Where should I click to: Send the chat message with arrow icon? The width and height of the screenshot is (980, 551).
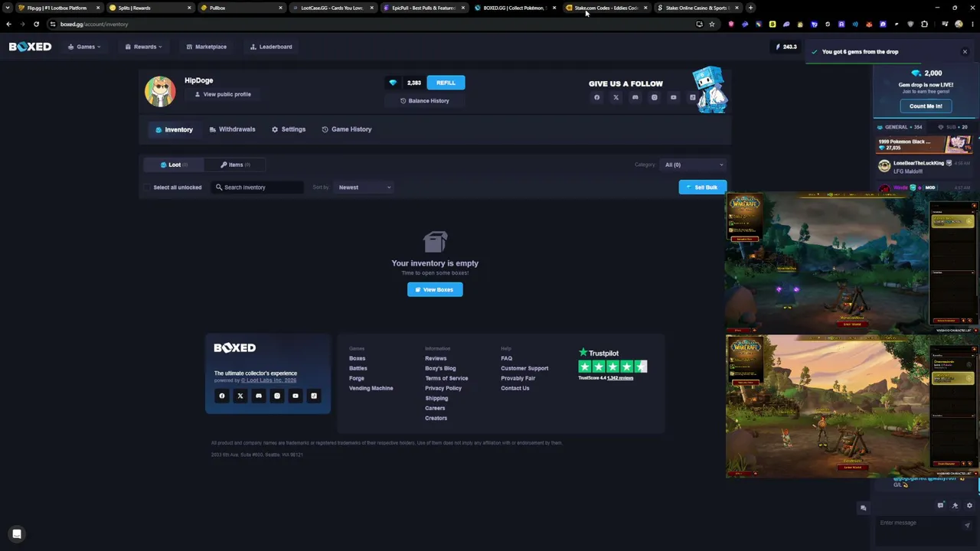[x=968, y=525]
